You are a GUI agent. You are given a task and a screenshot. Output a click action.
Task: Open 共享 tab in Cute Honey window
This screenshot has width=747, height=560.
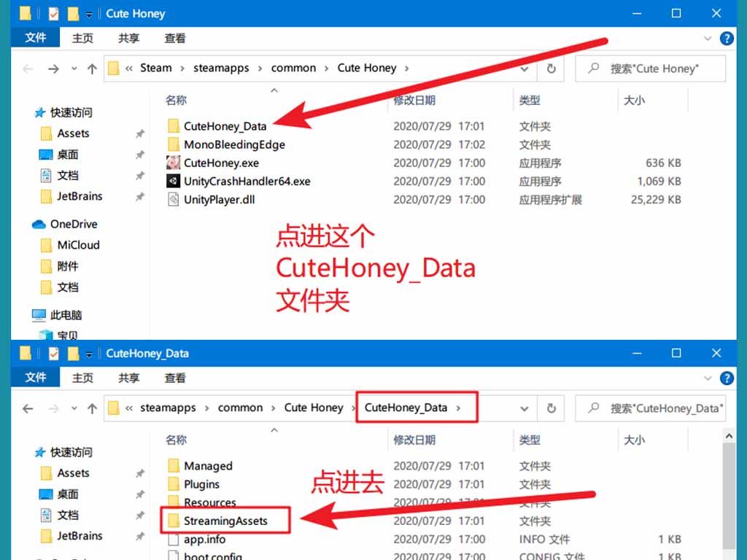point(128,38)
